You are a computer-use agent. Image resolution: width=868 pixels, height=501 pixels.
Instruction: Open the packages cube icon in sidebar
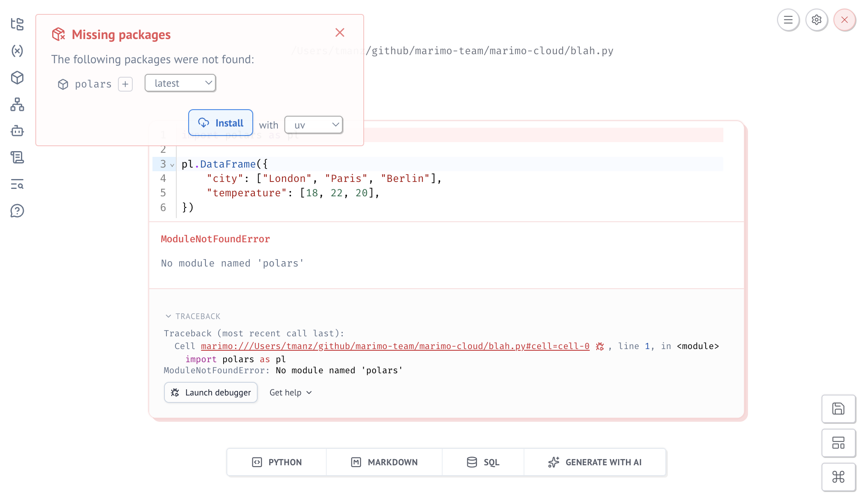(17, 78)
